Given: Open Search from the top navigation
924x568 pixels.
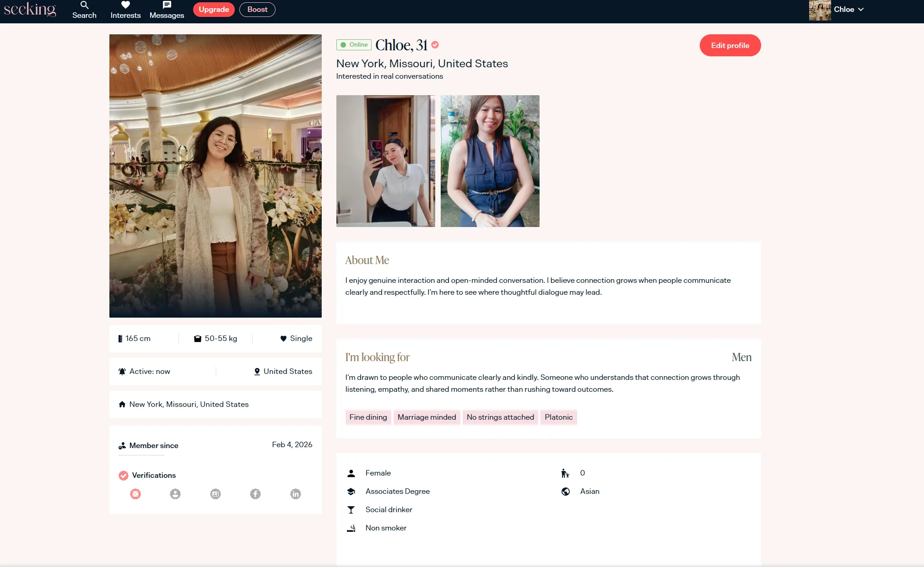Looking at the screenshot, I should [84, 10].
